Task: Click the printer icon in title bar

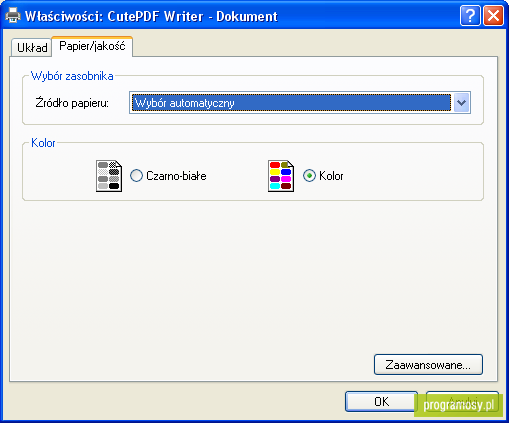Action: pyautogui.click(x=13, y=15)
